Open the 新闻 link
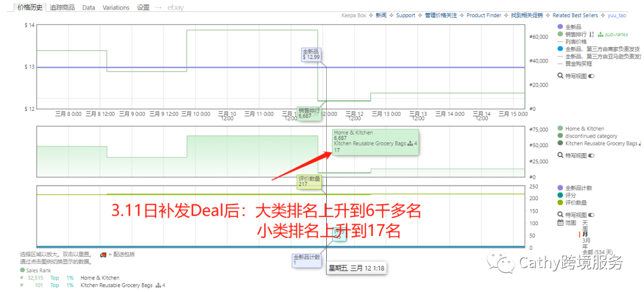This screenshot has width=644, height=292. [x=382, y=15]
